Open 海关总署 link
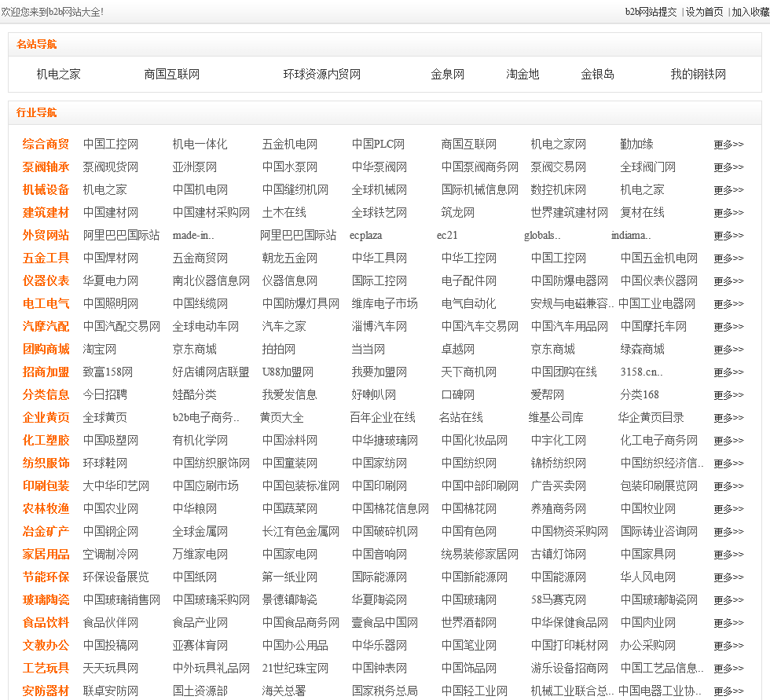Screen dimensions: 770x700 [284, 691]
